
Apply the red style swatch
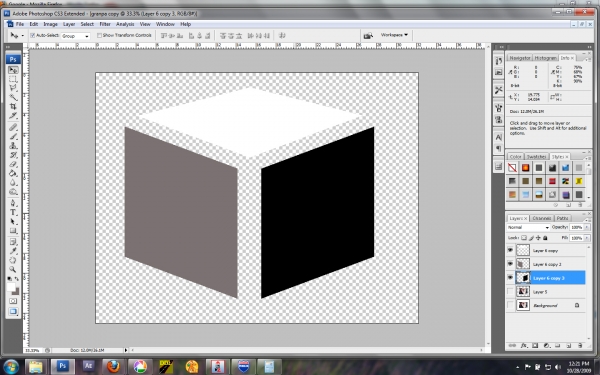552,181
